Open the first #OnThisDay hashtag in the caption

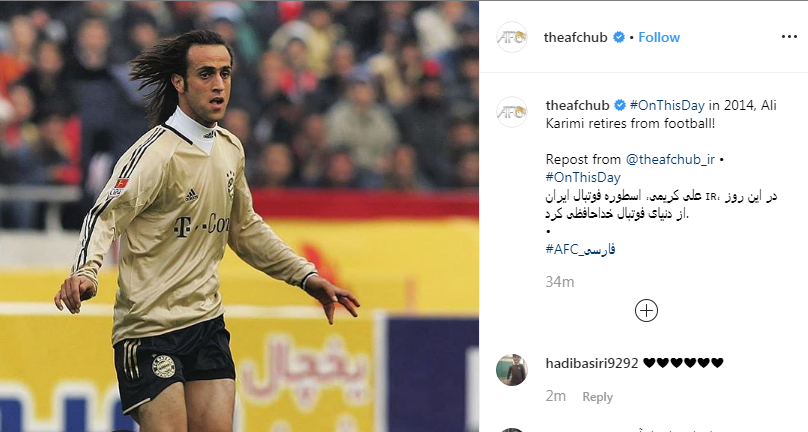tap(667, 105)
